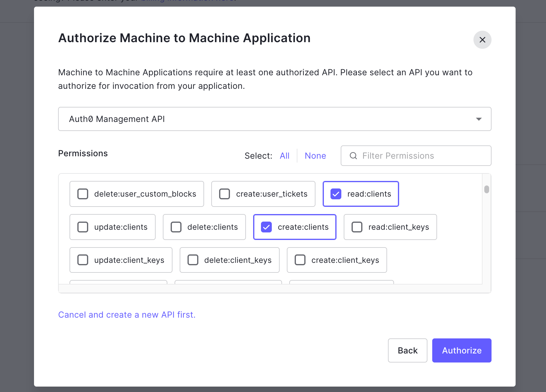The image size is (546, 392).
Task: Click the read:clients label text
Action: click(369, 194)
